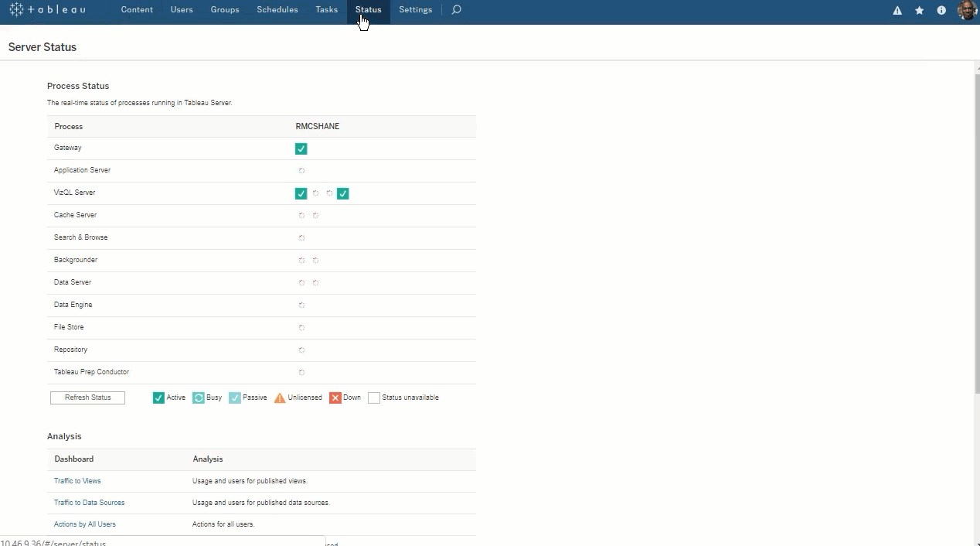The height and width of the screenshot is (546, 980).
Task: Click the help info icon
Action: click(941, 11)
